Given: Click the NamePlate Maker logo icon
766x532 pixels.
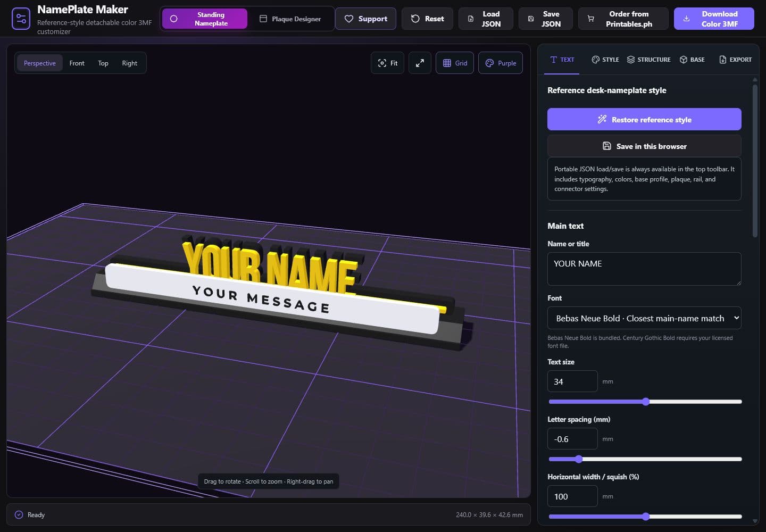Looking at the screenshot, I should (x=21, y=19).
